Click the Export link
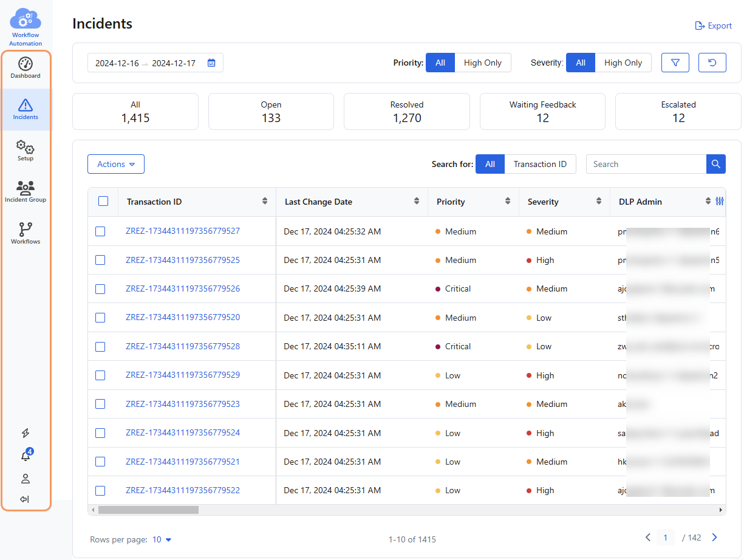Image resolution: width=744 pixels, height=560 pixels. [714, 26]
